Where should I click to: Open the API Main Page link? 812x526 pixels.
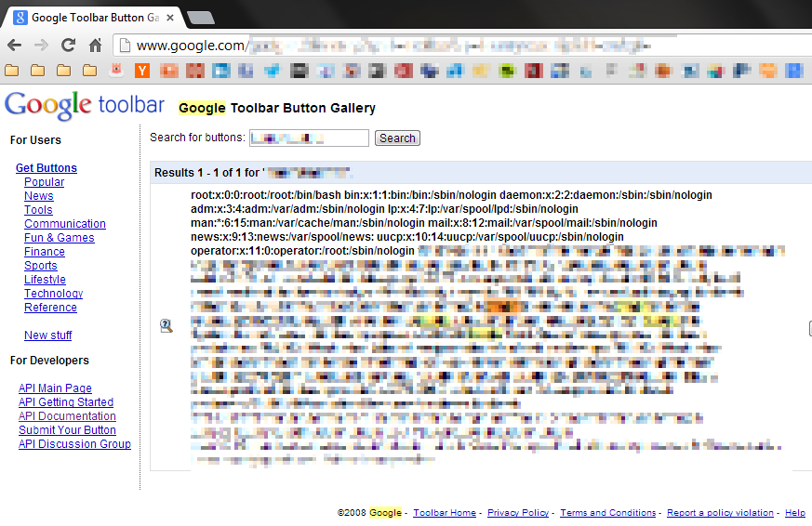tap(55, 388)
